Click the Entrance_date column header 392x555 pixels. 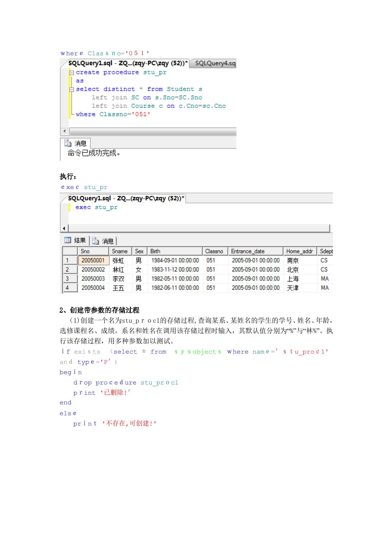click(256, 251)
